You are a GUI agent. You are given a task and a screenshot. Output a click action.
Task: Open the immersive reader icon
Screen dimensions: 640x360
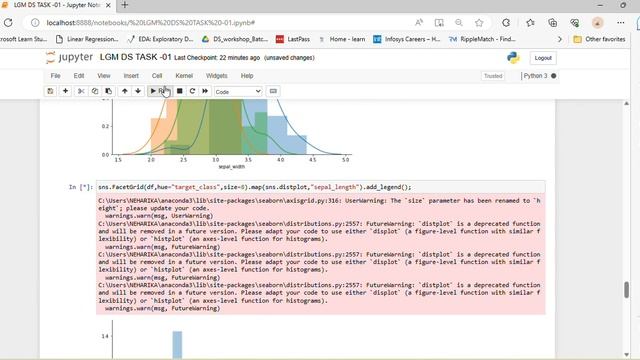(439, 23)
